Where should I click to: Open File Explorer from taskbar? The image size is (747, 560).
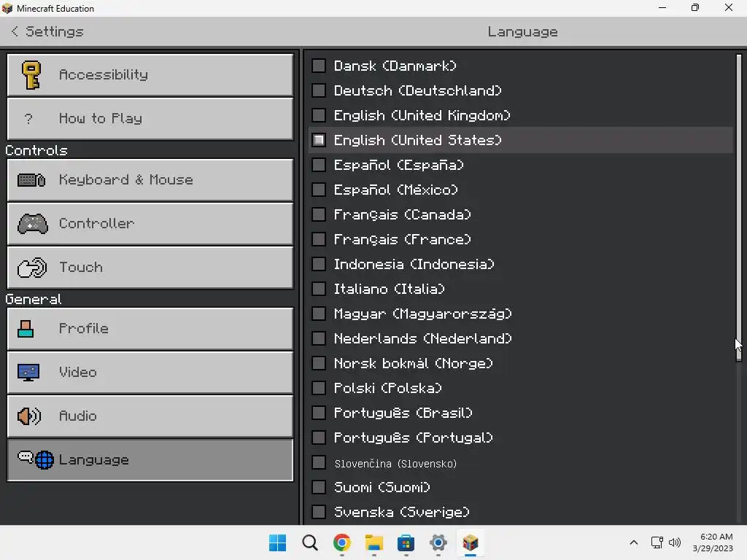pos(374,542)
